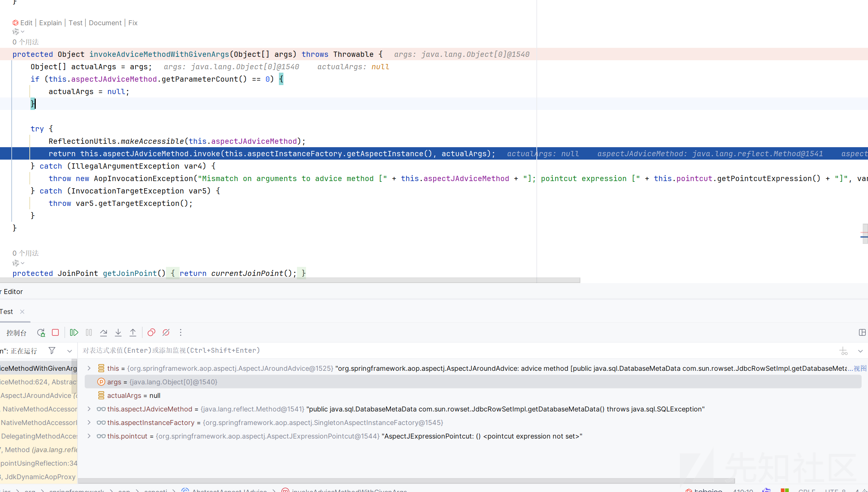Click '0 个用法' hint above getJoinPoint

click(26, 253)
